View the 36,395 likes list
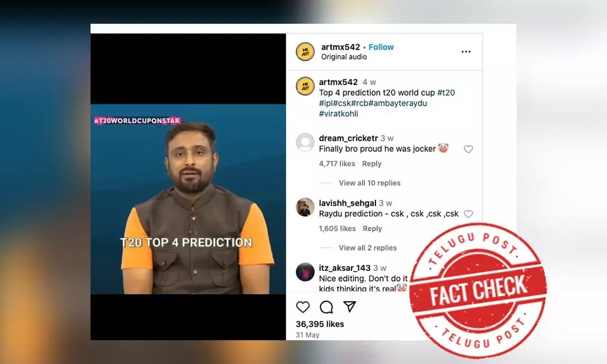607x364 pixels. coord(320,324)
